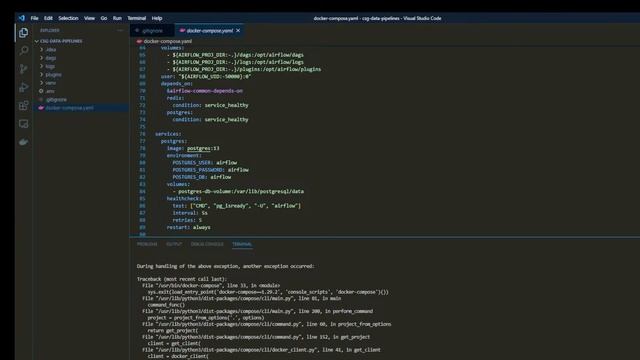Image resolution: width=640 pixels, height=360 pixels.
Task: Open the Go menu
Action: point(104,18)
